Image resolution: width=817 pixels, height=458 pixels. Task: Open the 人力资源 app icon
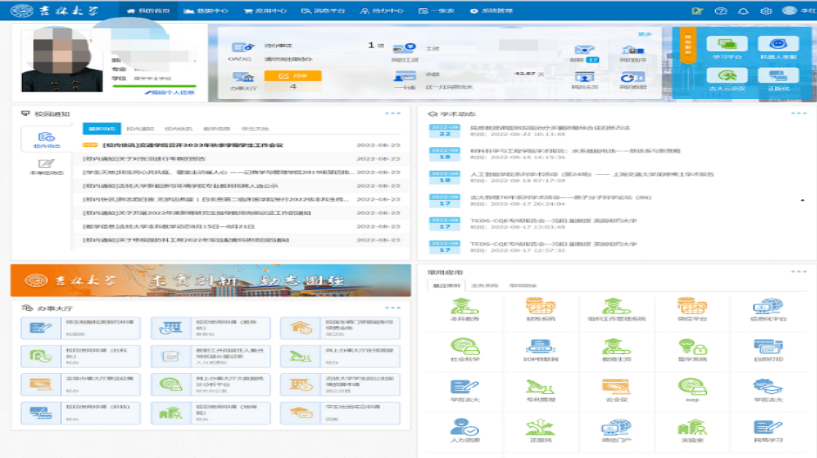(463, 428)
